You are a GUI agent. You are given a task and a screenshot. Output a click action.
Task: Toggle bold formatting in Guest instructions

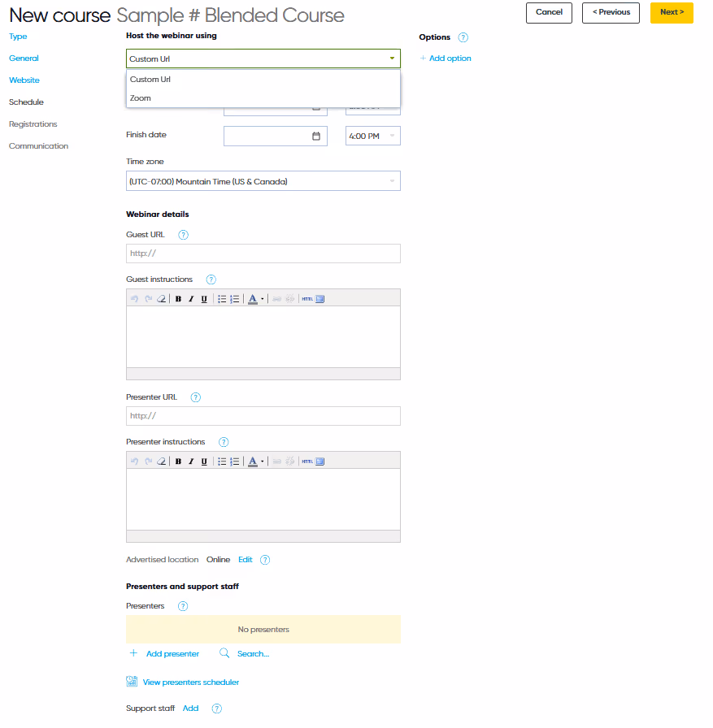(178, 298)
